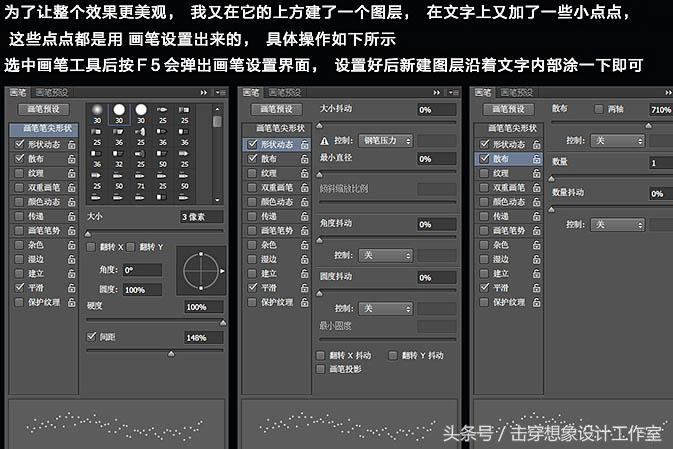This screenshot has width=673, height=449.
Task: Click arrow at right of angle compass
Action: [x=222, y=271]
